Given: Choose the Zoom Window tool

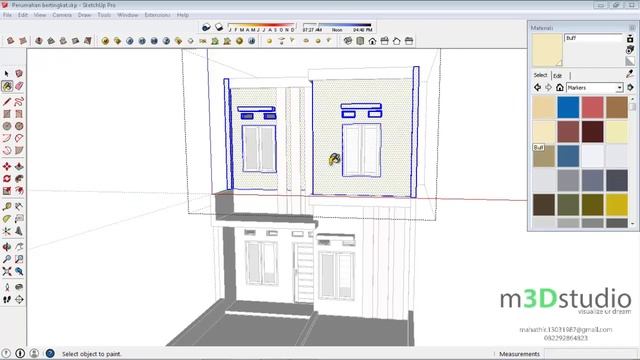Looking at the screenshot, I should [19, 259].
